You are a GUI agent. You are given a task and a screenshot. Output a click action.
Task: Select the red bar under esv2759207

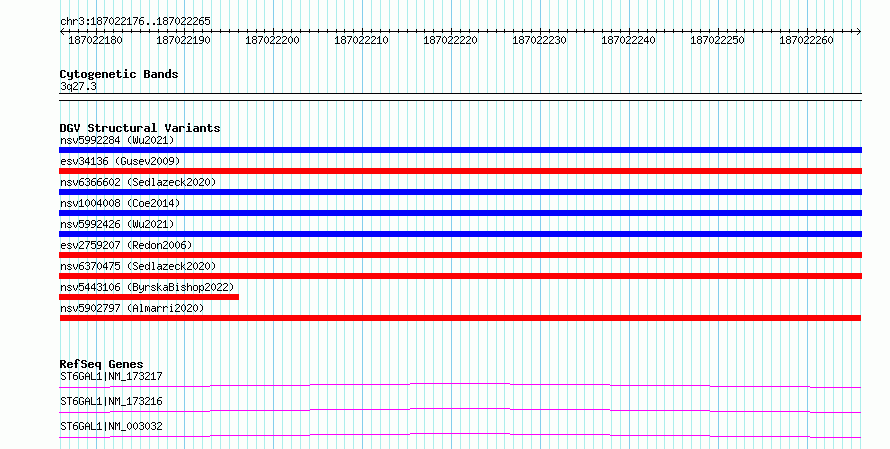coord(460,255)
